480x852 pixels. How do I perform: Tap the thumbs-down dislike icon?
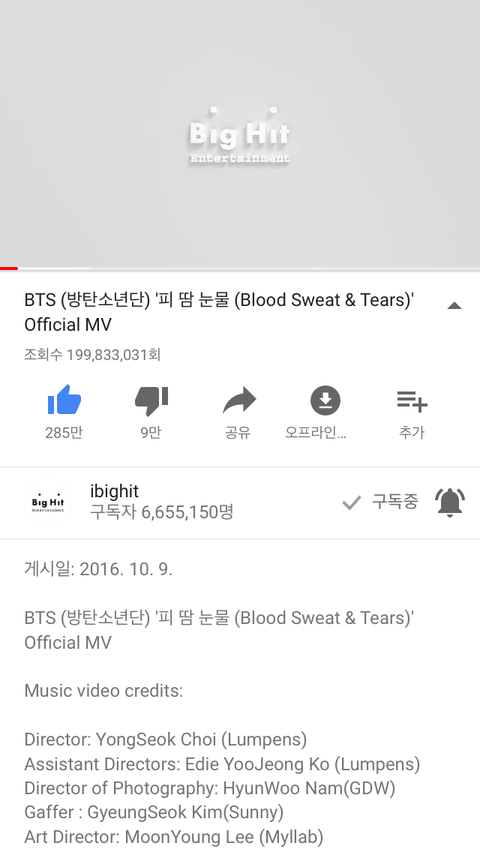(x=151, y=401)
